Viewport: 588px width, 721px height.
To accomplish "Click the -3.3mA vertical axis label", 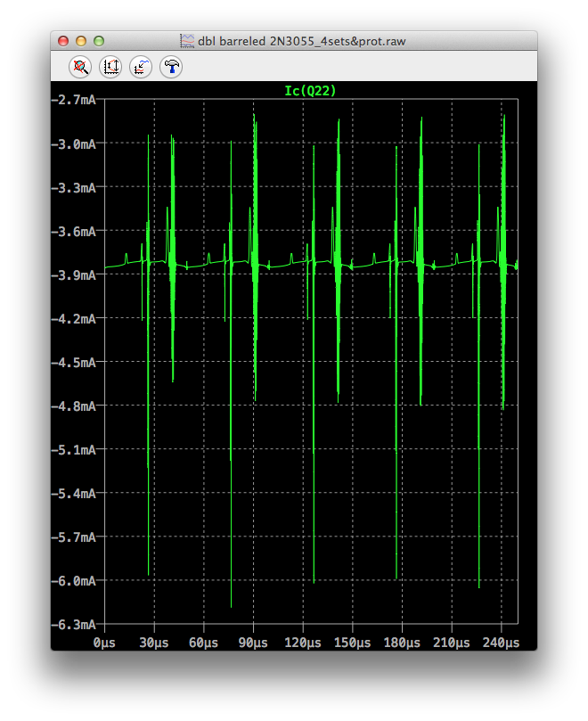I will coord(74,188).
